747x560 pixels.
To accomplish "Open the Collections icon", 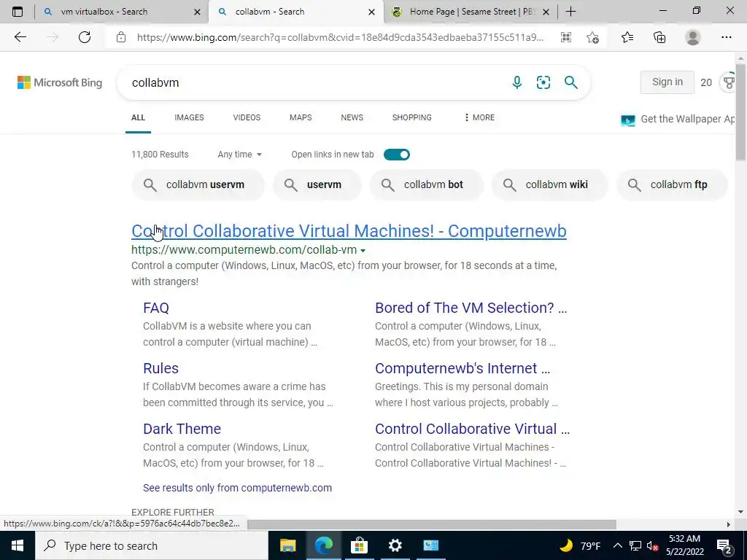I will (659, 37).
